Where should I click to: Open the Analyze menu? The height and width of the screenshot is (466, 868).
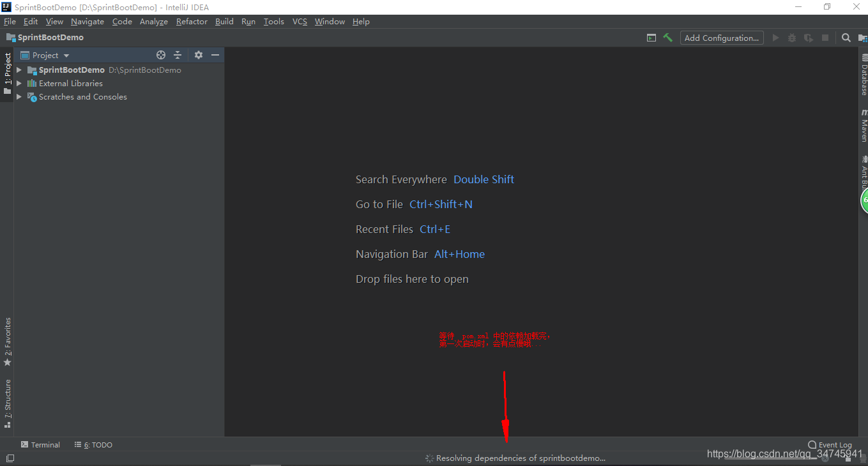[154, 22]
